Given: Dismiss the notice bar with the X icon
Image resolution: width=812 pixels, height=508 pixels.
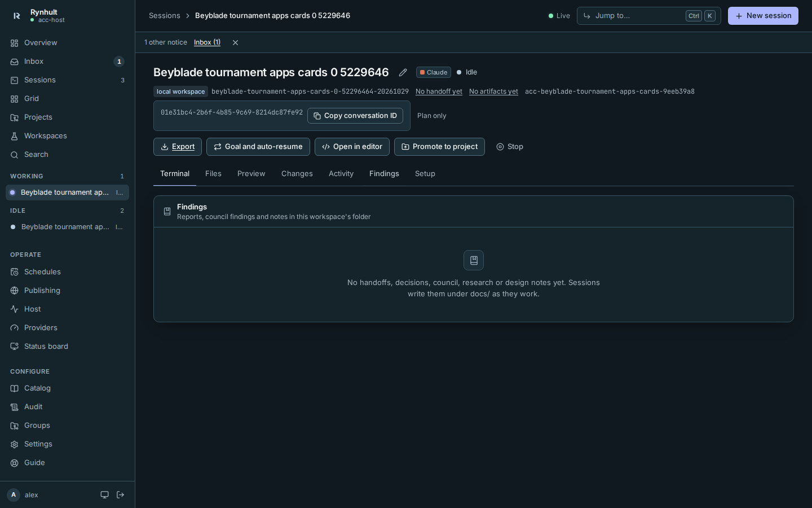Looking at the screenshot, I should click(x=235, y=42).
